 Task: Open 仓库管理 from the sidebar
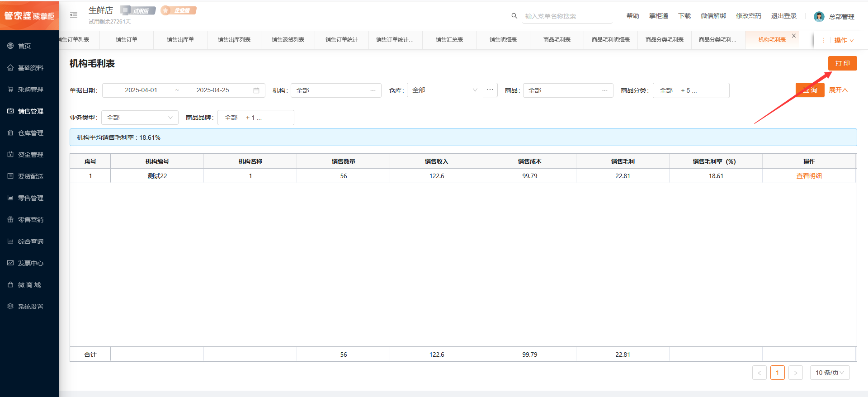(30, 133)
